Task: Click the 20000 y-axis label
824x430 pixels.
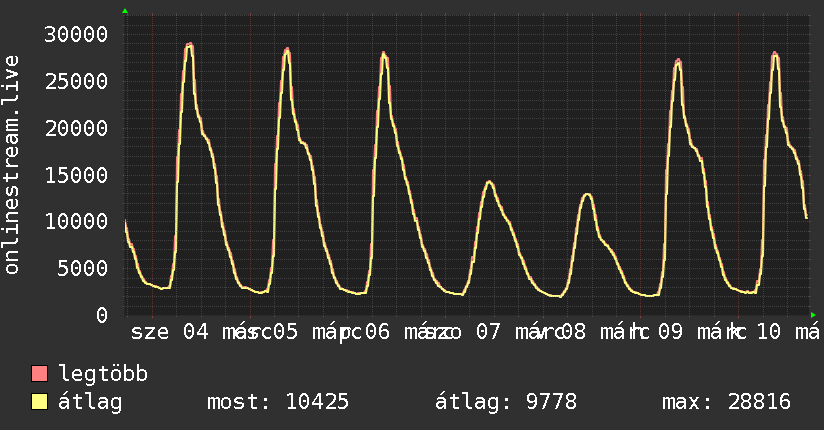Action: 76,128
